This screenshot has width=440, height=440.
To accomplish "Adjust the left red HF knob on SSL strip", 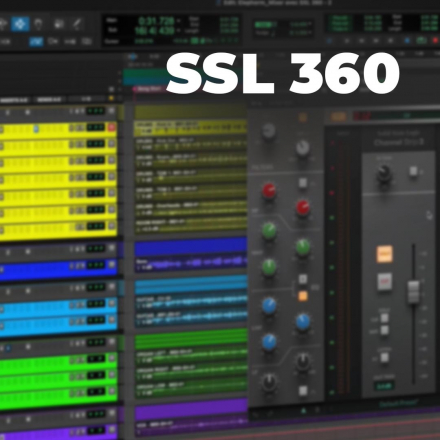I will (269, 191).
